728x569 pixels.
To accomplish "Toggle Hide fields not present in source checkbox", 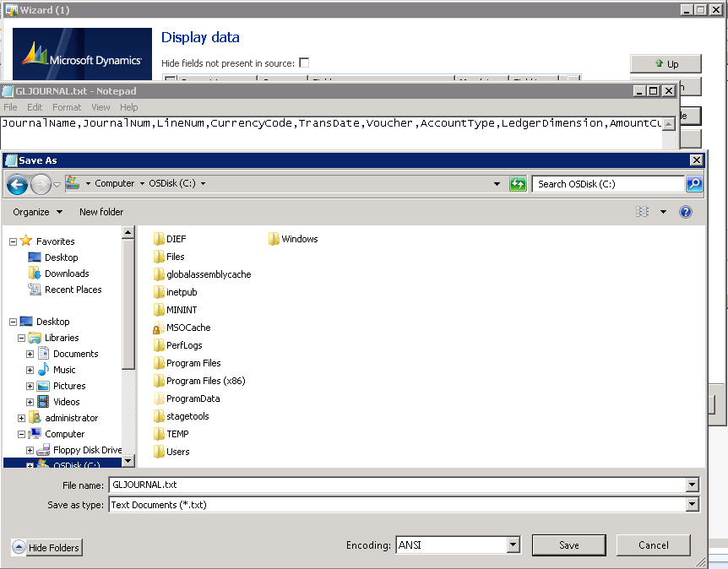I will [304, 63].
